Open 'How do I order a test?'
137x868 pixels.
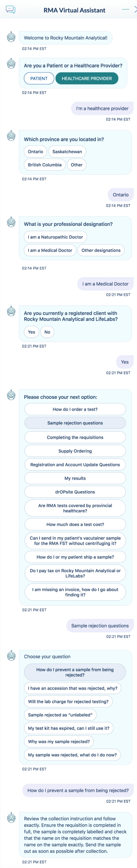point(75,409)
